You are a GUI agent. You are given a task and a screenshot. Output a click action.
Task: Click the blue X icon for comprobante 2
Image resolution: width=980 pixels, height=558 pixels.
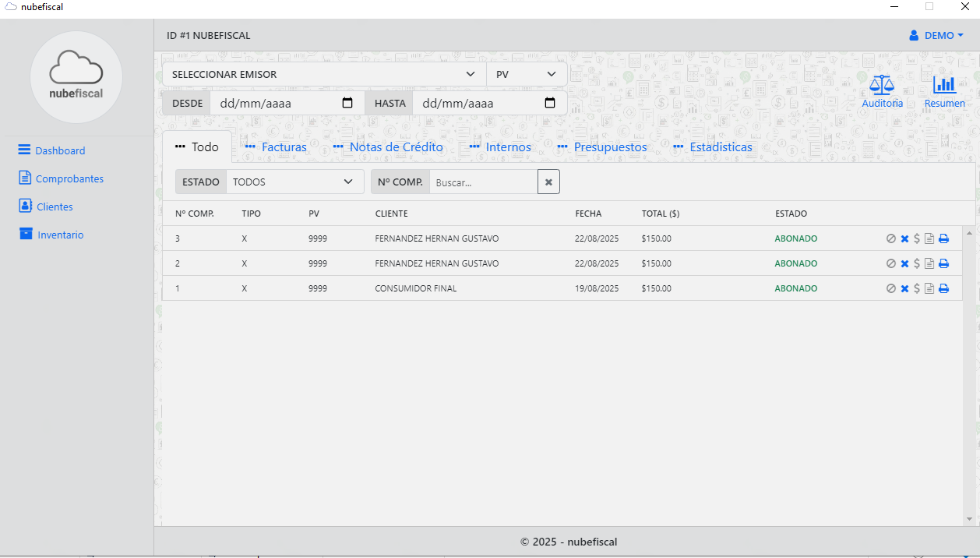pyautogui.click(x=904, y=264)
